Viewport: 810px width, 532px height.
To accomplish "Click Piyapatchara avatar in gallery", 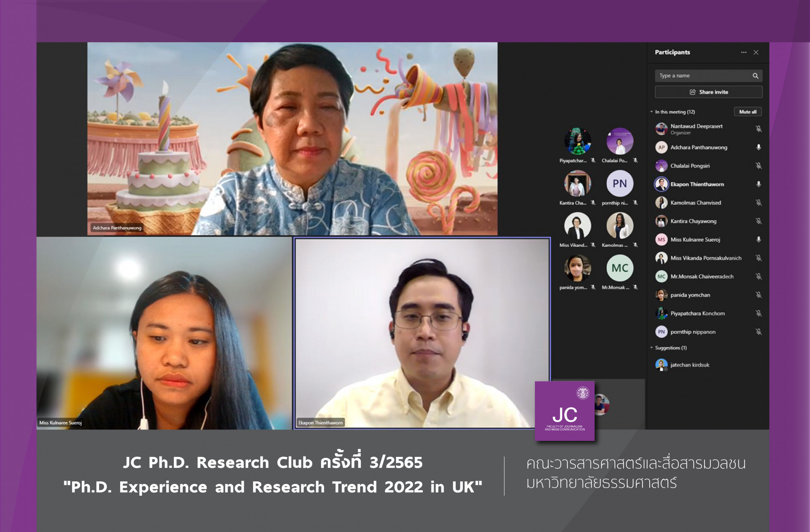I will (577, 141).
